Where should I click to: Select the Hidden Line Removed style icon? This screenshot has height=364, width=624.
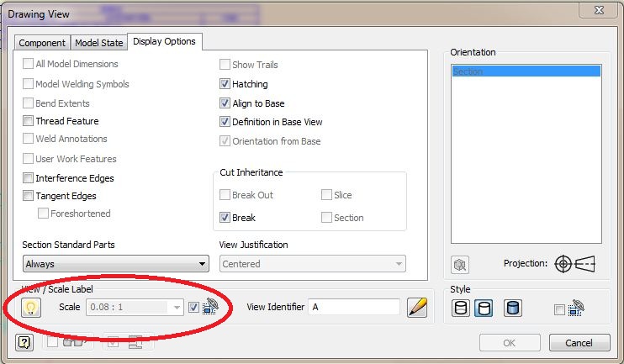pos(484,308)
